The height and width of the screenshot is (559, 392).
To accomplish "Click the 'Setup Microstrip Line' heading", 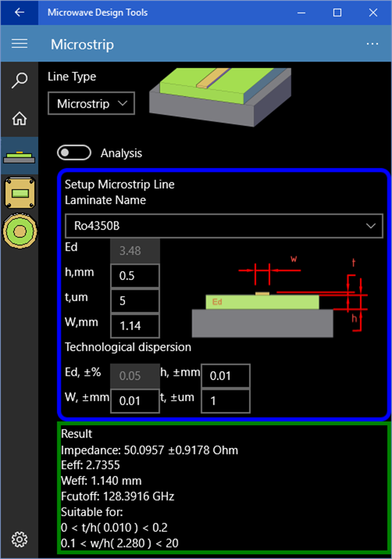I will [x=120, y=184].
